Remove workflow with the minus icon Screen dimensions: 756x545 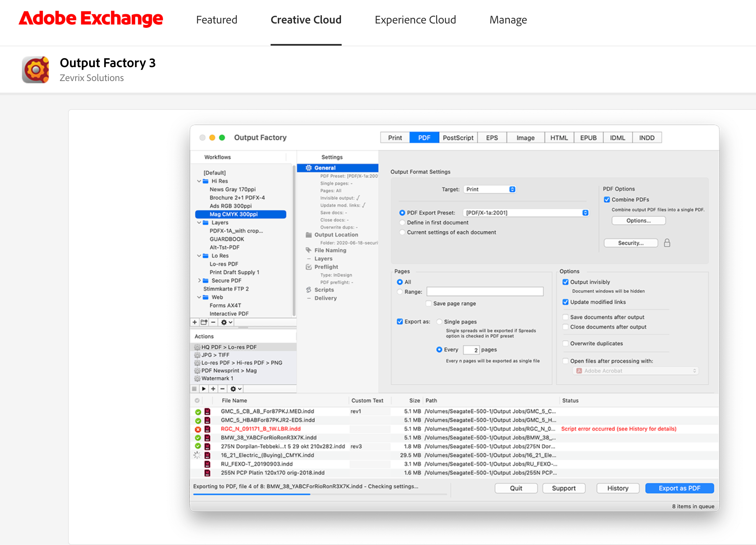click(213, 322)
